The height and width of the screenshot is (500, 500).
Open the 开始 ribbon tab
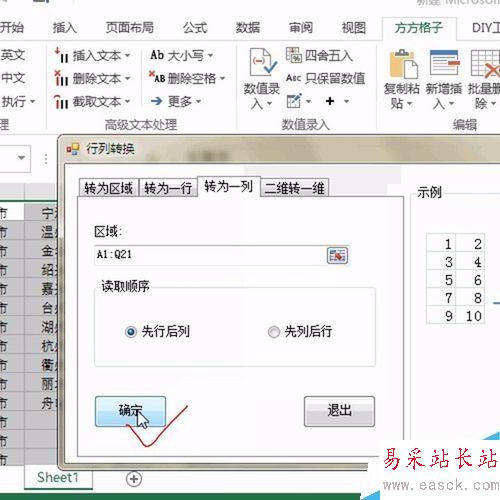(x=12, y=28)
